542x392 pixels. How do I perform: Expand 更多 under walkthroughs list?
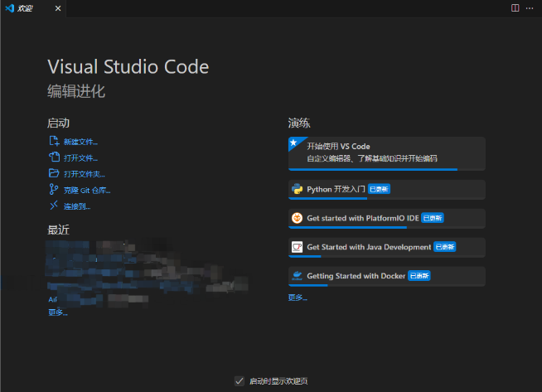point(298,298)
